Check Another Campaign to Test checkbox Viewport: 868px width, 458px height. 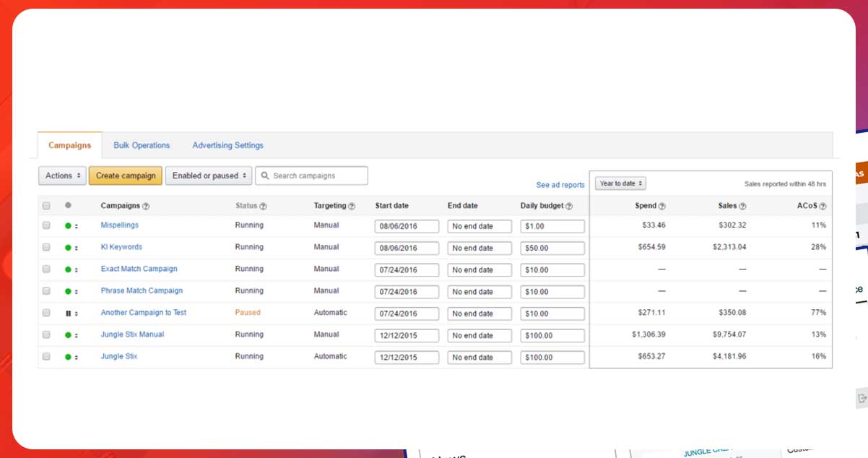46,313
